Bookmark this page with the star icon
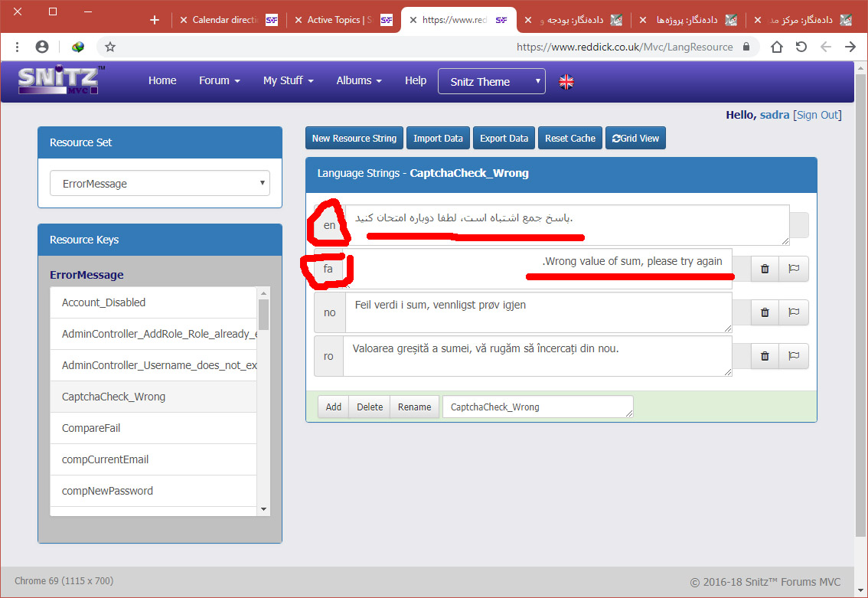This screenshot has height=598, width=868. click(x=110, y=47)
